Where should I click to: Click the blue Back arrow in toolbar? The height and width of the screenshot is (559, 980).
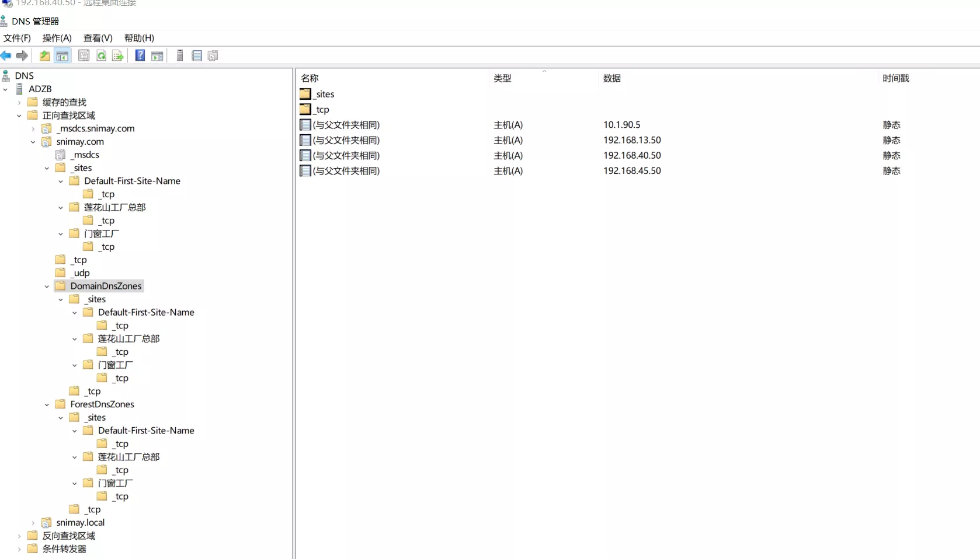pyautogui.click(x=6, y=56)
